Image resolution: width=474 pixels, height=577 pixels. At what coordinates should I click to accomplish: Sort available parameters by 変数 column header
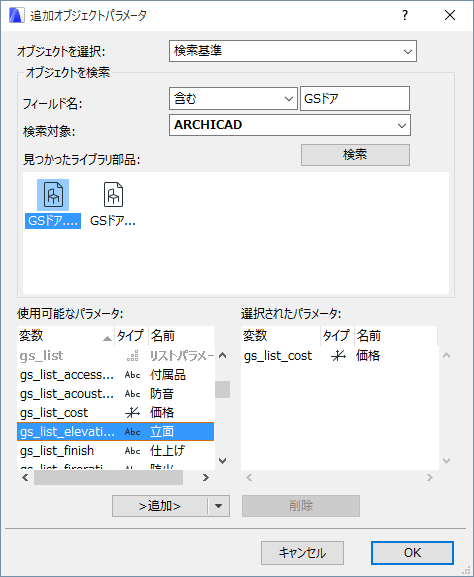coord(66,336)
